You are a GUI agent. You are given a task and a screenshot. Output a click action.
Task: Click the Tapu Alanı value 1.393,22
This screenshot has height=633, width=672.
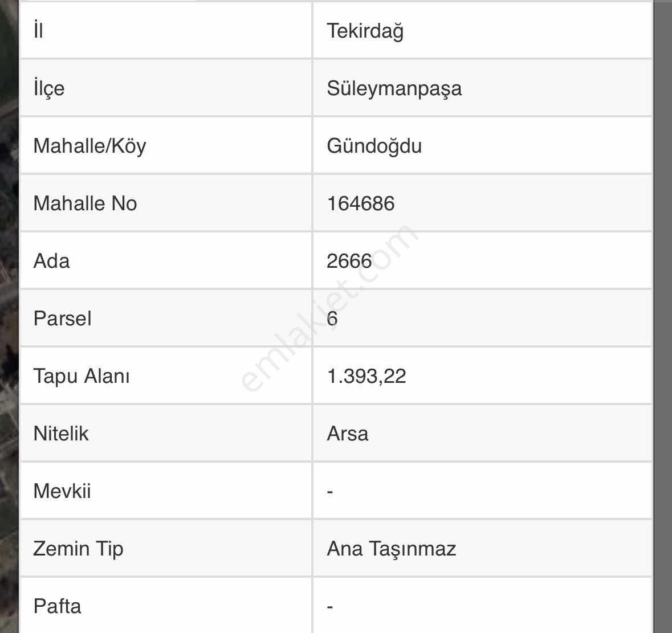(x=366, y=376)
